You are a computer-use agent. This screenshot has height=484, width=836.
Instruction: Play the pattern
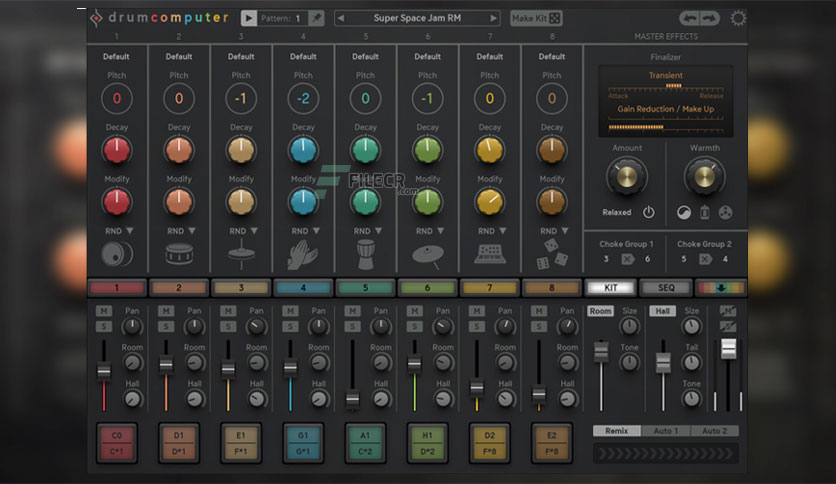(x=248, y=18)
